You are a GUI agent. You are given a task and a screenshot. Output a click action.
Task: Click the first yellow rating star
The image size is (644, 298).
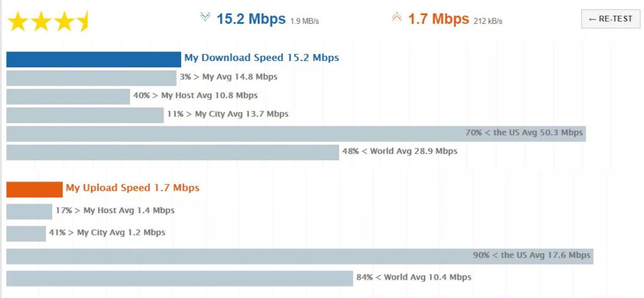click(18, 21)
